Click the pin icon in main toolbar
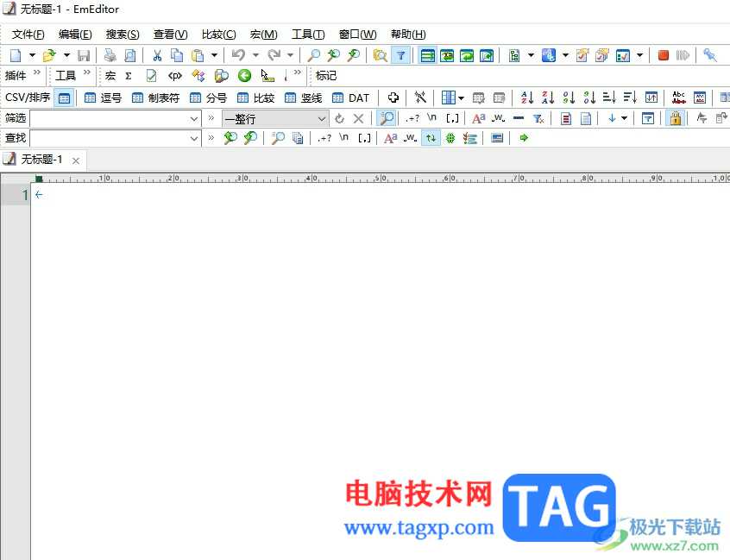The image size is (730, 560). click(x=709, y=55)
